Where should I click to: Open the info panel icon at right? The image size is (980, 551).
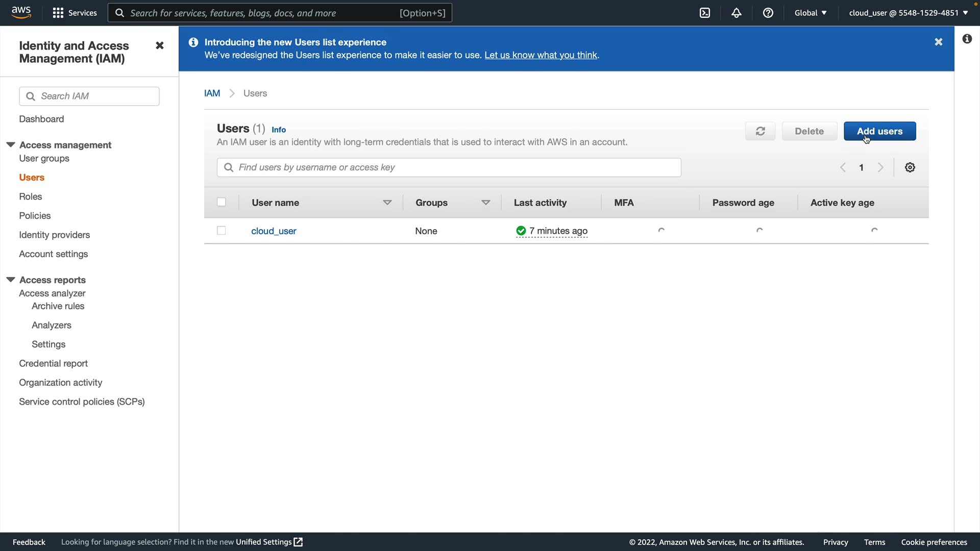click(x=967, y=39)
